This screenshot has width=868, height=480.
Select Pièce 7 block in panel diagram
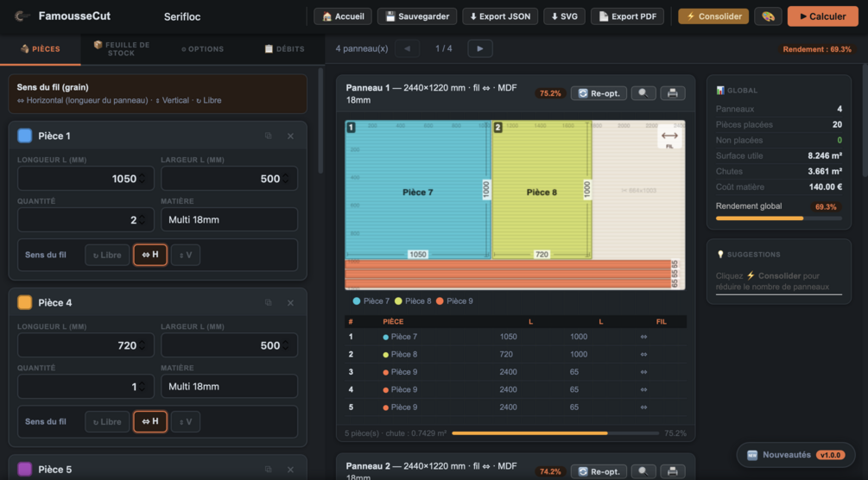point(418,190)
